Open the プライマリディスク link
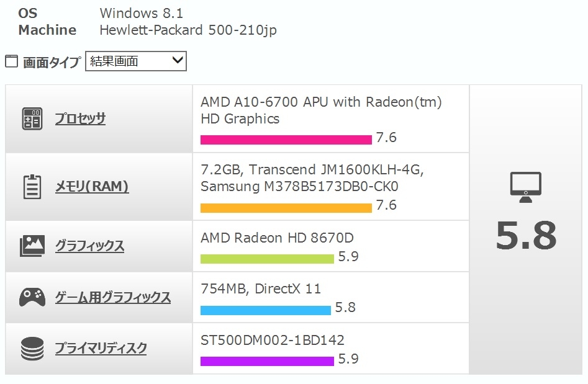 [101, 349]
